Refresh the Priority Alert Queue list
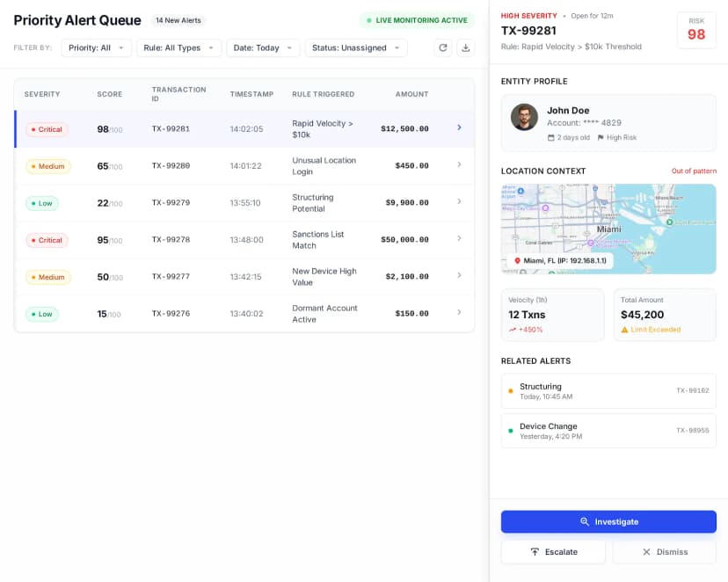Viewport: 728px width, 582px height. coord(444,49)
